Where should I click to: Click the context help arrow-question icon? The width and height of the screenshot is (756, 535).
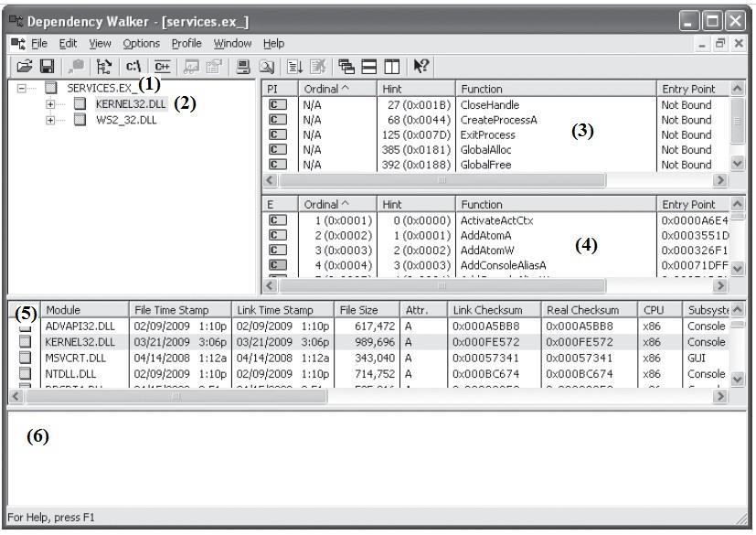[421, 66]
